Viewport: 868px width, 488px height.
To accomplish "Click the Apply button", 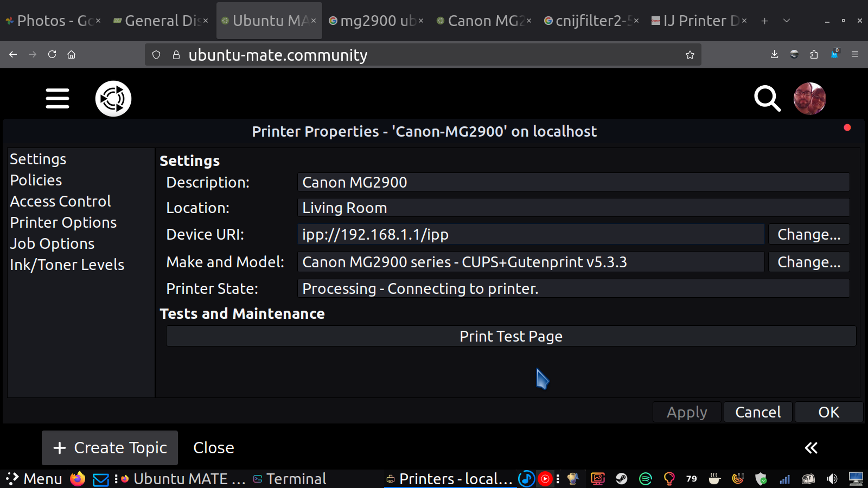I will click(687, 412).
